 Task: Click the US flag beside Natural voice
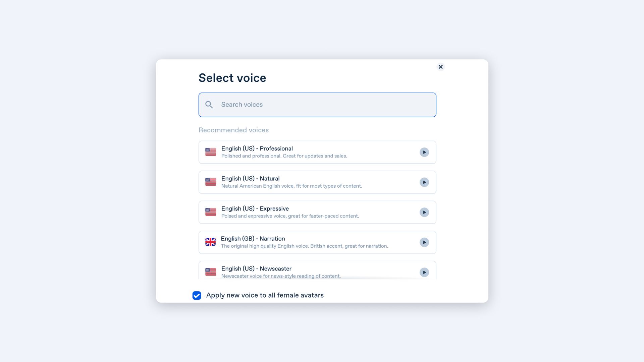211,182
